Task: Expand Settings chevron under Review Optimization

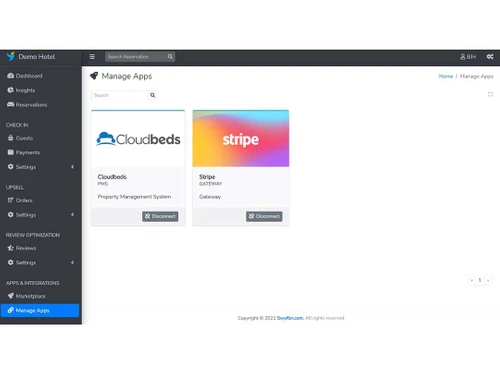Action: point(72,263)
